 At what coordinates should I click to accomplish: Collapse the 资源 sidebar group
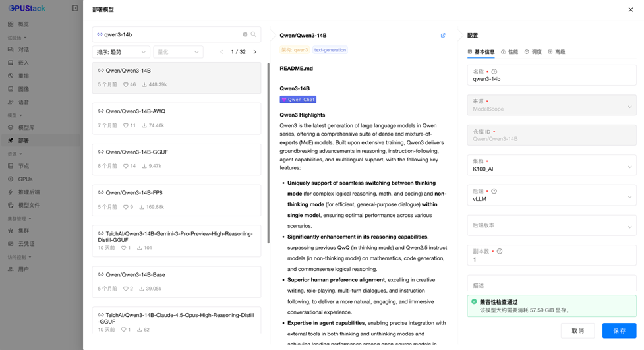15,154
